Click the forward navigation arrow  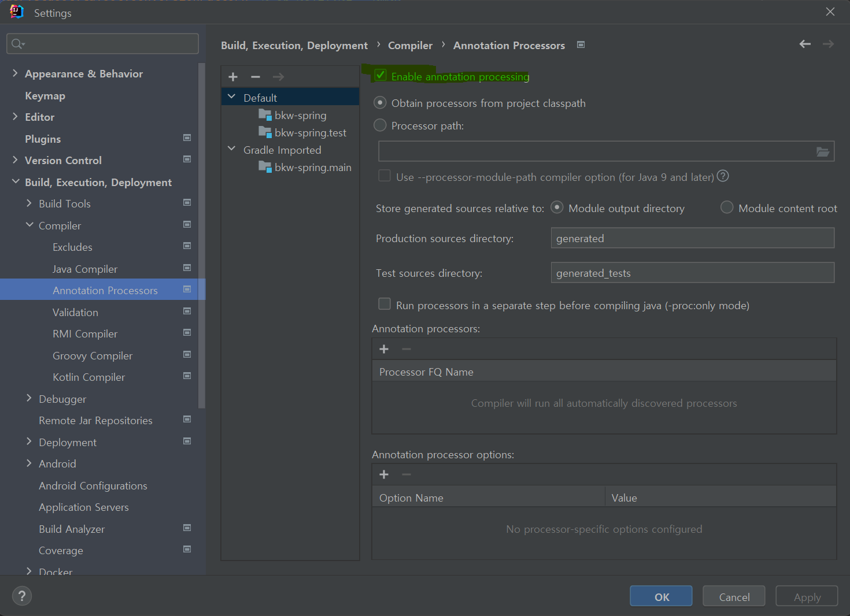click(x=828, y=44)
